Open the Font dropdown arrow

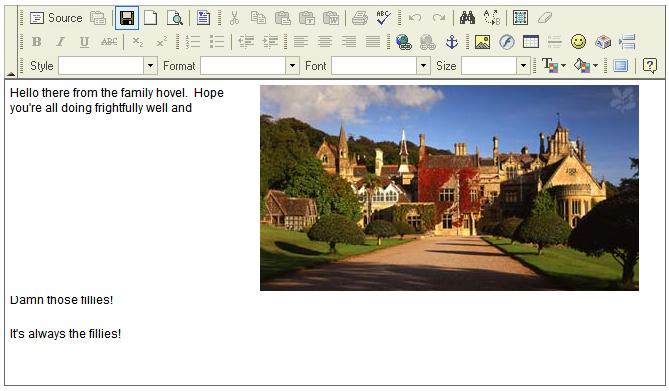click(423, 66)
